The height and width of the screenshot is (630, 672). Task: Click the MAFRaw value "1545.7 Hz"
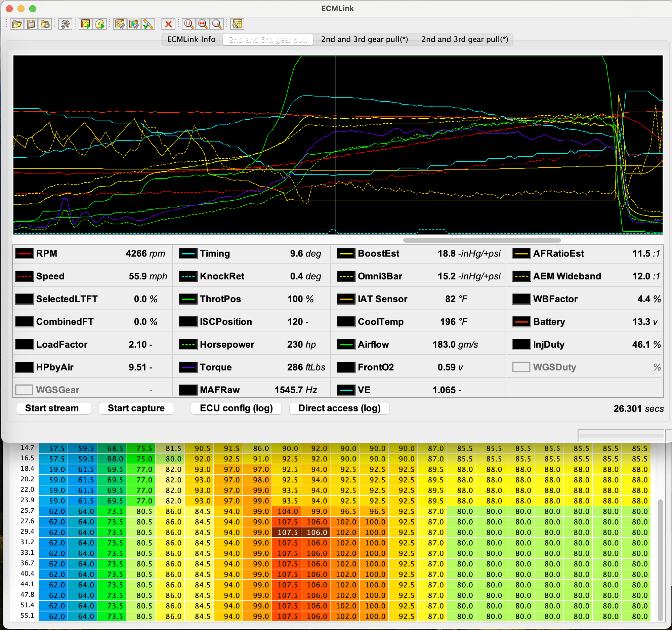[296, 390]
